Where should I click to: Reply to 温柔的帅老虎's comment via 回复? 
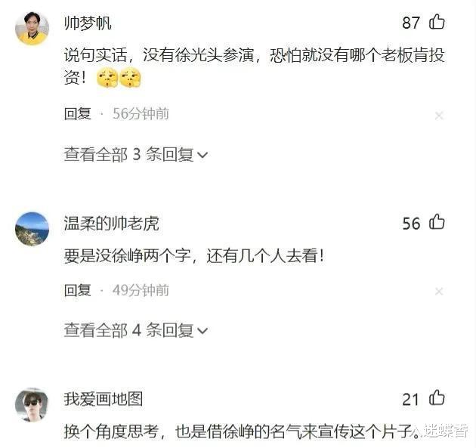click(77, 290)
